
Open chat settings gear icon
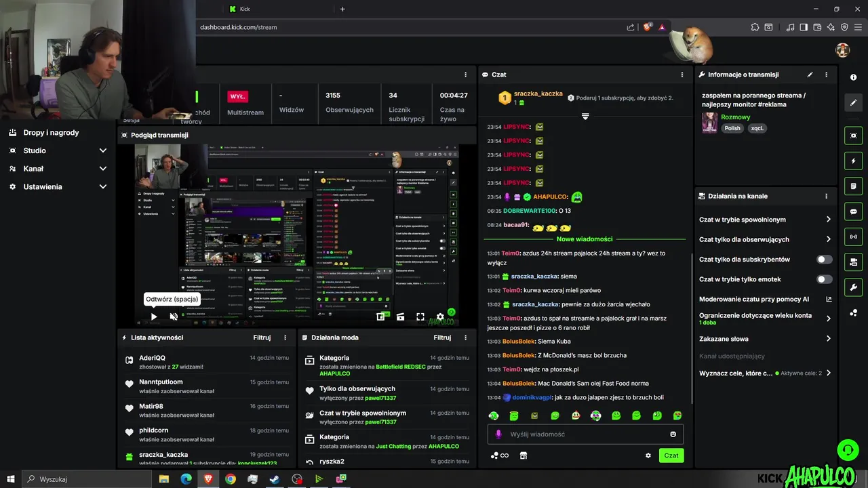648,455
